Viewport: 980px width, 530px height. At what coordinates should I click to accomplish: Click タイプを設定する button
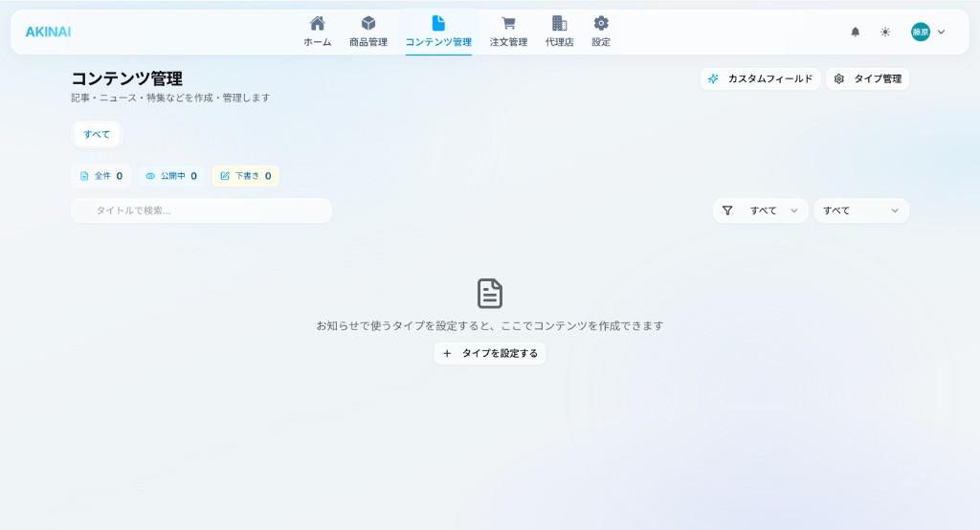pos(490,353)
